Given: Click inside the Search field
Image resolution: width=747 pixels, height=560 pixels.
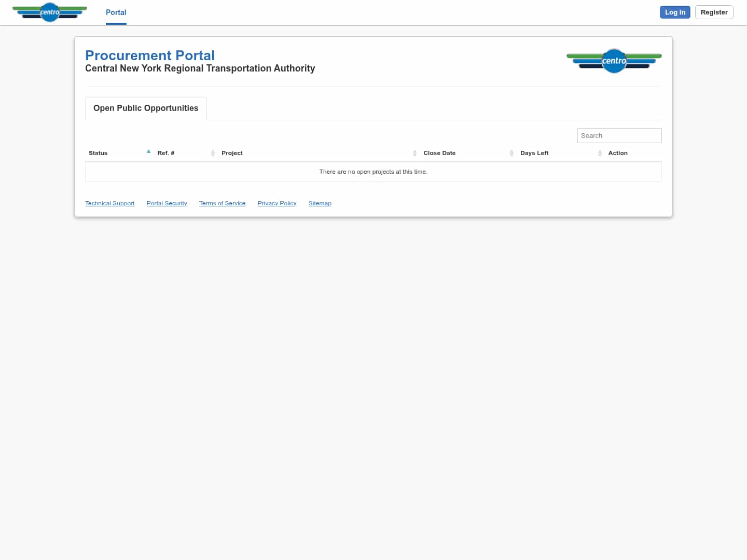Looking at the screenshot, I should (619, 135).
